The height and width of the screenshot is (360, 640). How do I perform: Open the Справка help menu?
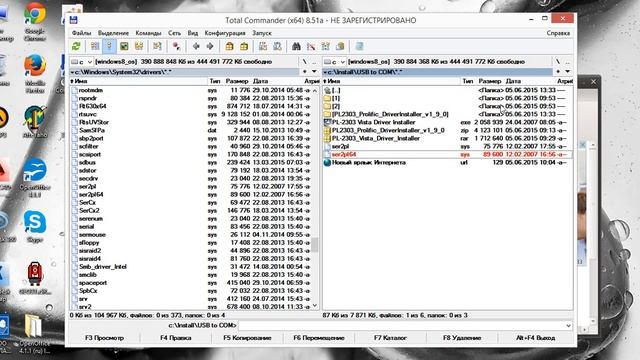pos(558,33)
